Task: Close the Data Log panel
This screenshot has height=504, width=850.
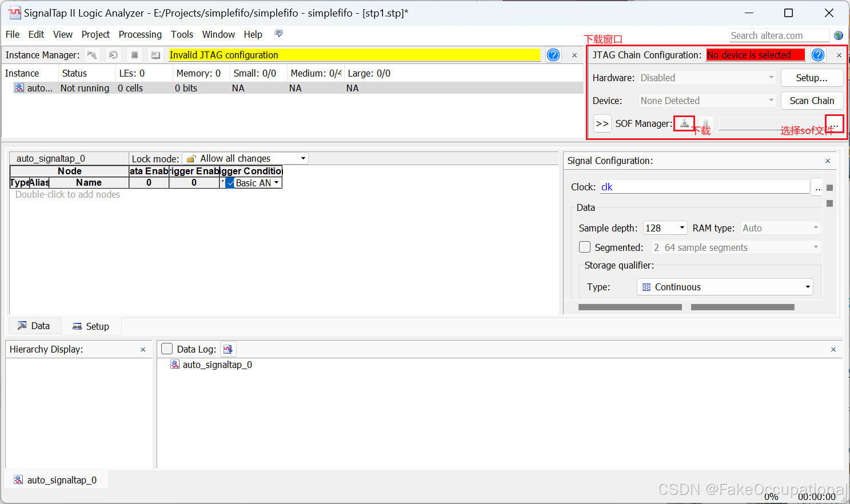Action: click(833, 350)
